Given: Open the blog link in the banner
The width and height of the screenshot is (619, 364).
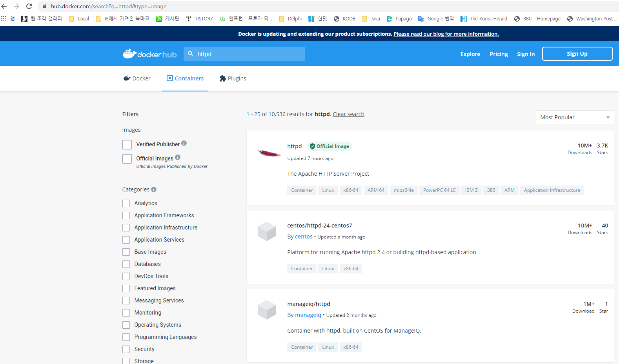Looking at the screenshot, I should click(x=446, y=34).
